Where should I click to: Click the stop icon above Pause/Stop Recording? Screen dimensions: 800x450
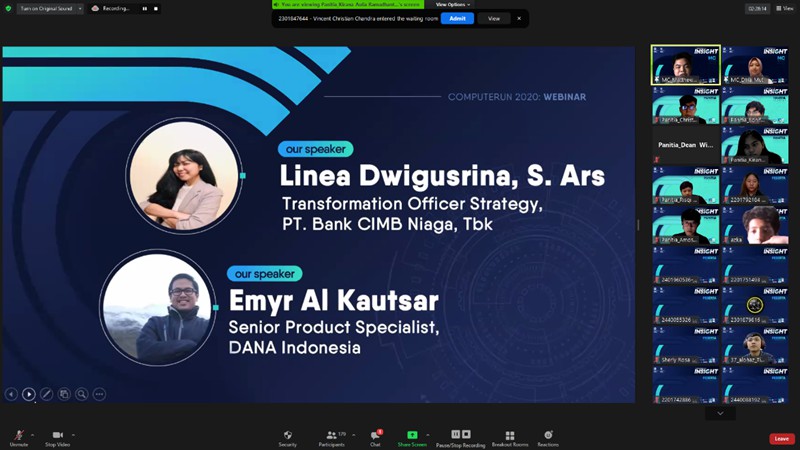[466, 434]
